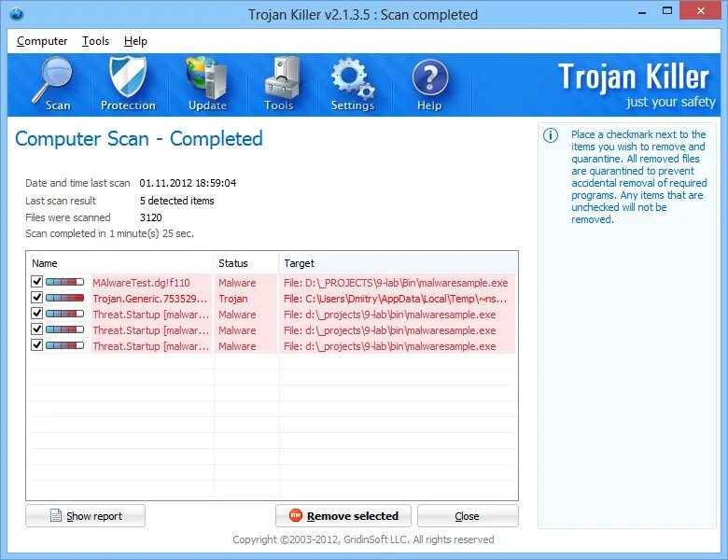Select the MAlwareTest.dg!f110 name entry
The image size is (728, 560).
point(141,283)
